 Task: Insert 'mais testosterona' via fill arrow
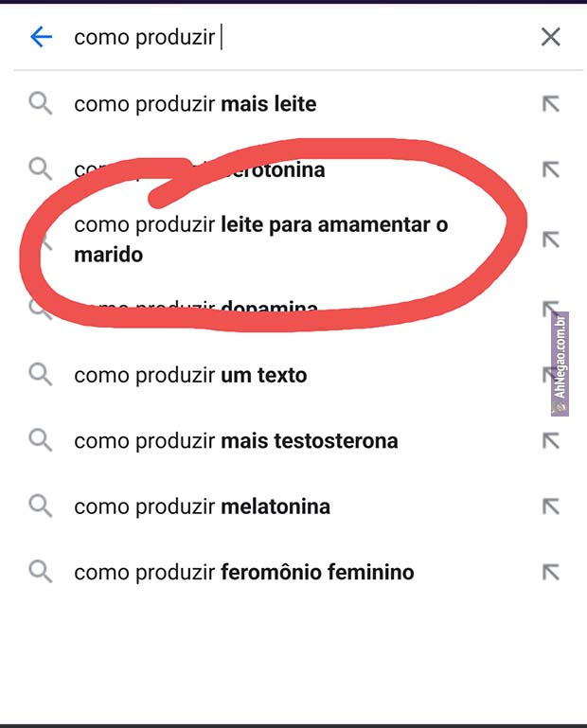(x=550, y=441)
